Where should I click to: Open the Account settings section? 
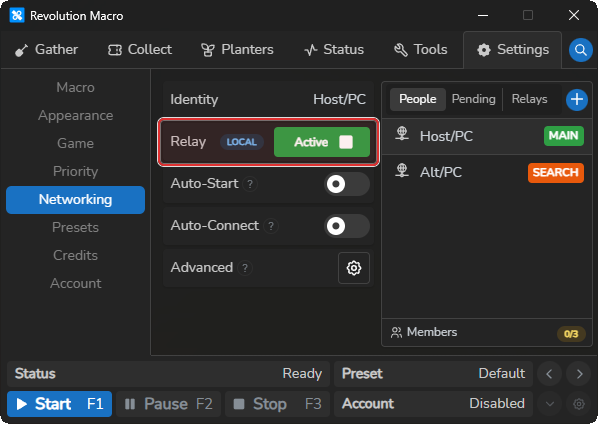click(76, 283)
